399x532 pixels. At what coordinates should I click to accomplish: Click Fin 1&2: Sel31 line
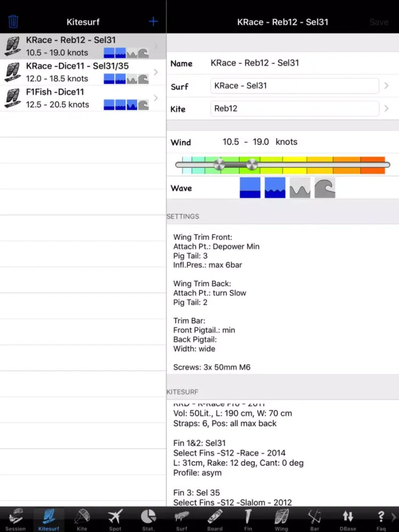[199, 443]
